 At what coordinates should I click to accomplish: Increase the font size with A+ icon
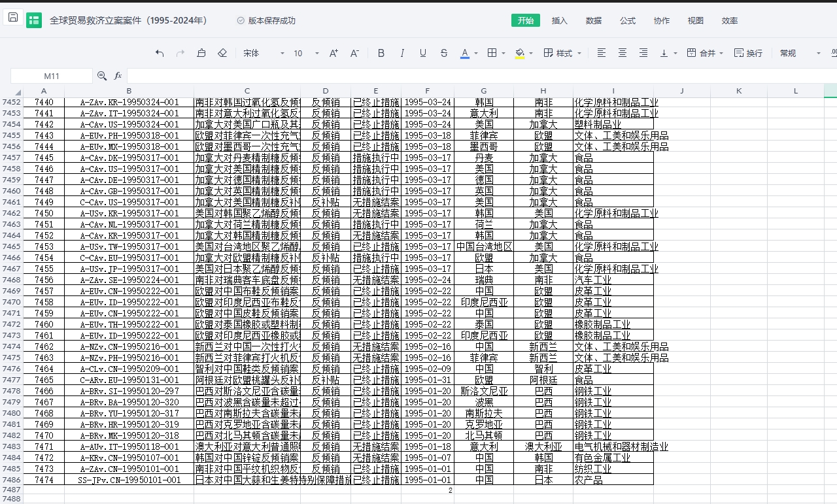coord(333,53)
